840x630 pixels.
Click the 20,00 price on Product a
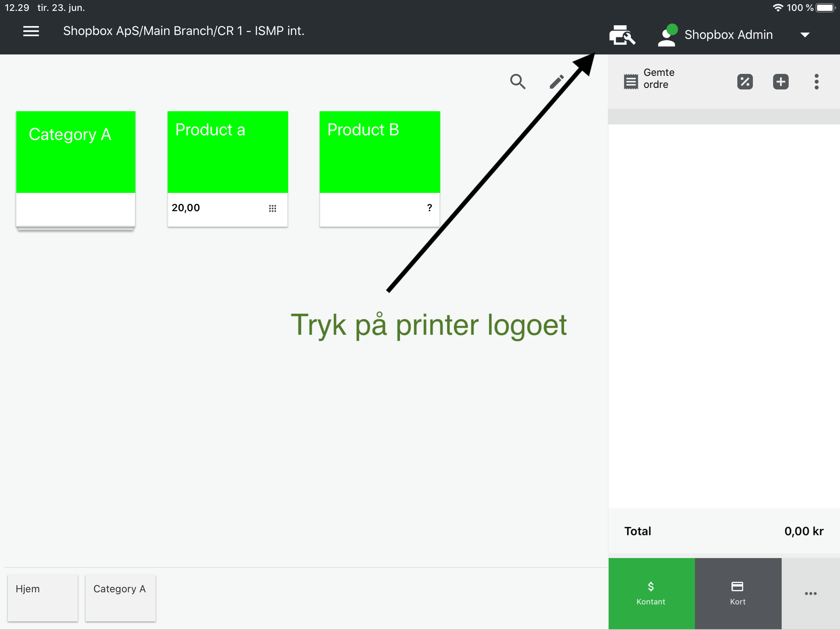pyautogui.click(x=186, y=208)
